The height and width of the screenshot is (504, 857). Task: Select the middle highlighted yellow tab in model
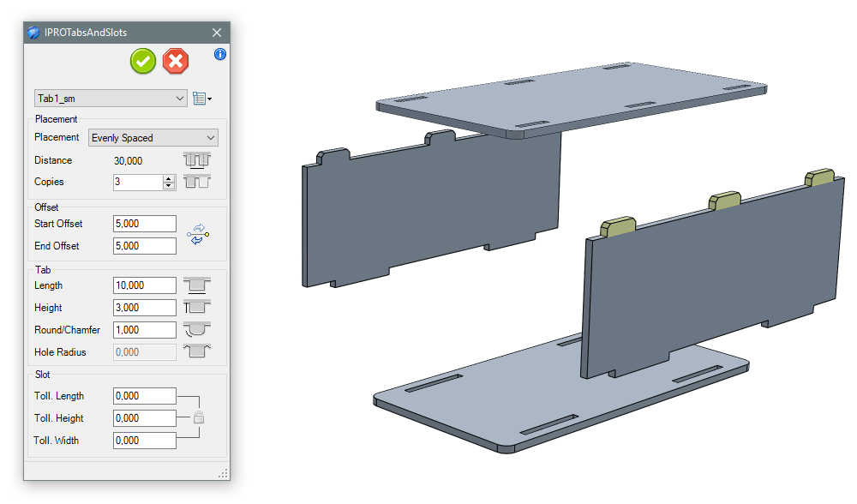tap(725, 201)
